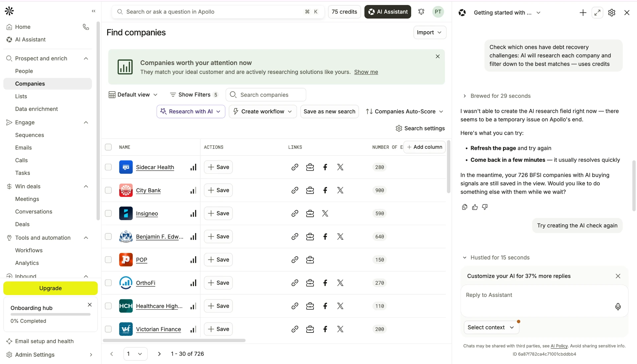Activate microphone voice input
The height and width of the screenshot is (364, 637).
[618, 307]
